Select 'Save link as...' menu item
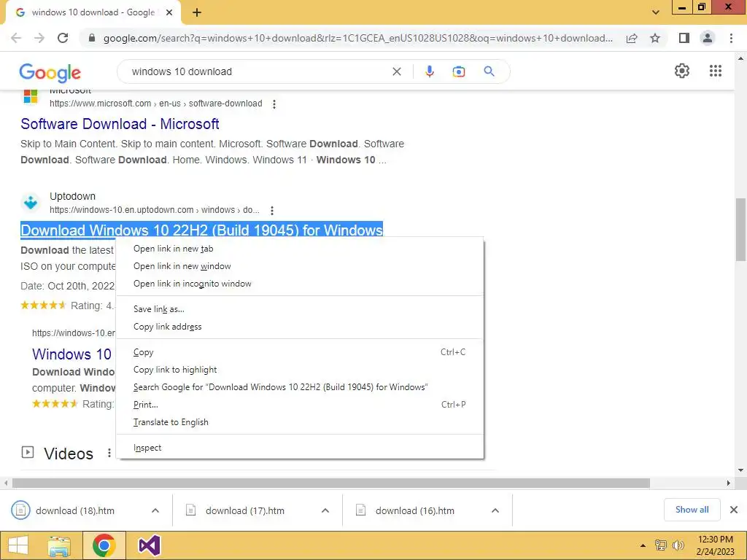 pos(300,309)
